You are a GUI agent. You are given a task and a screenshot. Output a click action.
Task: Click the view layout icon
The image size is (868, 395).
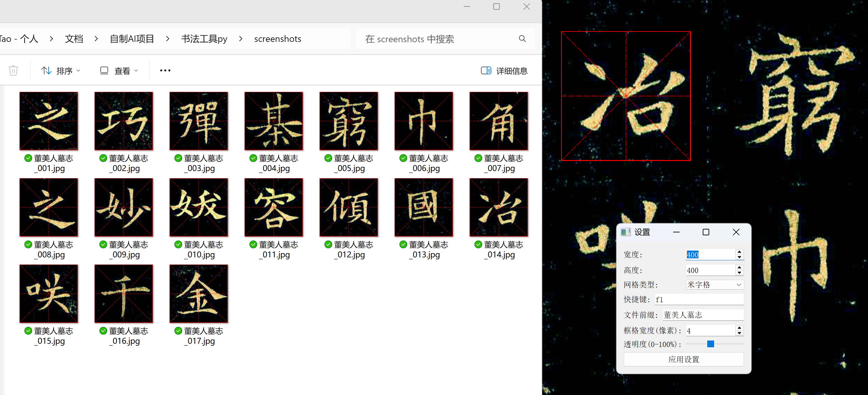pyautogui.click(x=104, y=70)
